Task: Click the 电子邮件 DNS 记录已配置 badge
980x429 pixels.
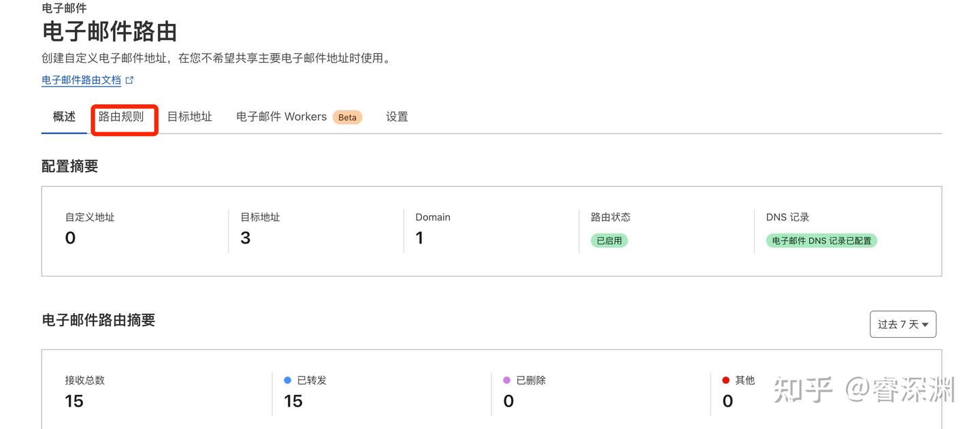Action: pyautogui.click(x=821, y=240)
